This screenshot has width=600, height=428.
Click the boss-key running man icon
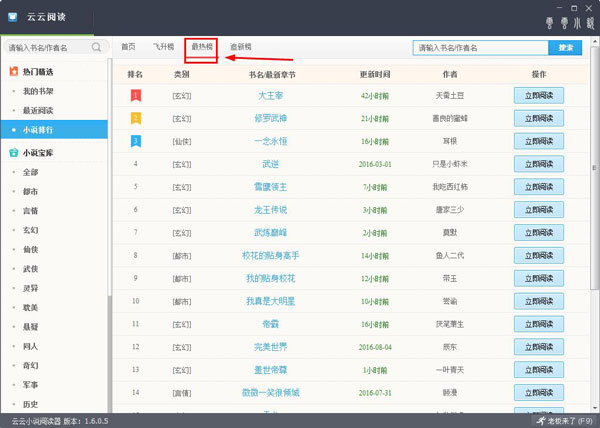click(x=540, y=421)
